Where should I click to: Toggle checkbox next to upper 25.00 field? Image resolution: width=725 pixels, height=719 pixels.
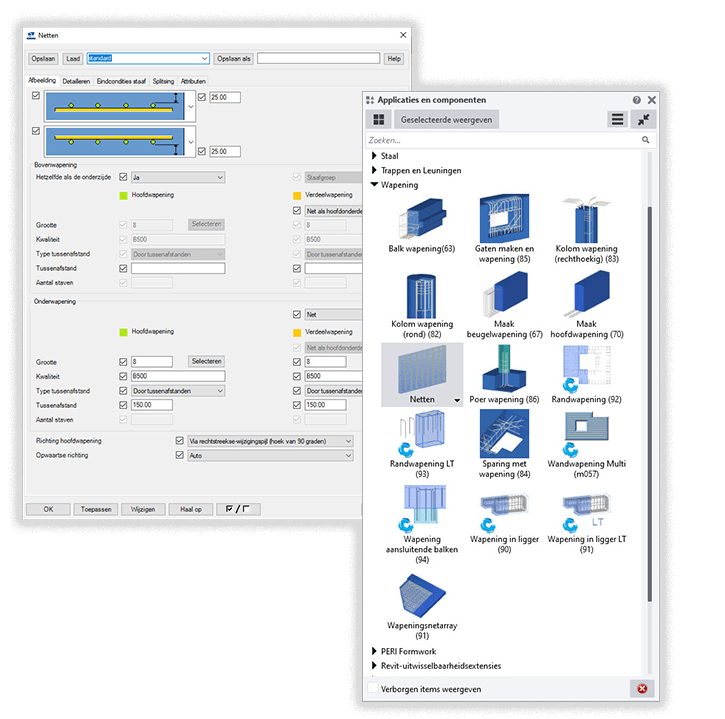point(202,97)
